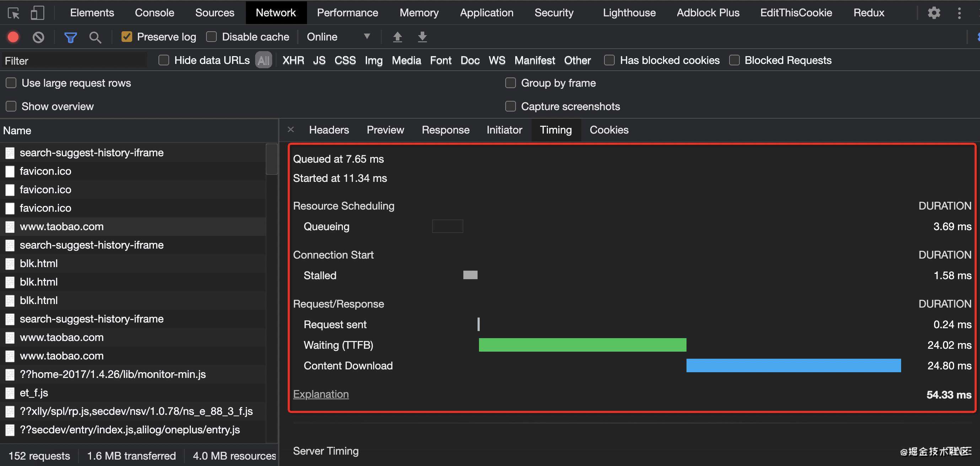The height and width of the screenshot is (466, 980).
Task: Click the green Waiting (TTFB) bar
Action: click(x=582, y=345)
